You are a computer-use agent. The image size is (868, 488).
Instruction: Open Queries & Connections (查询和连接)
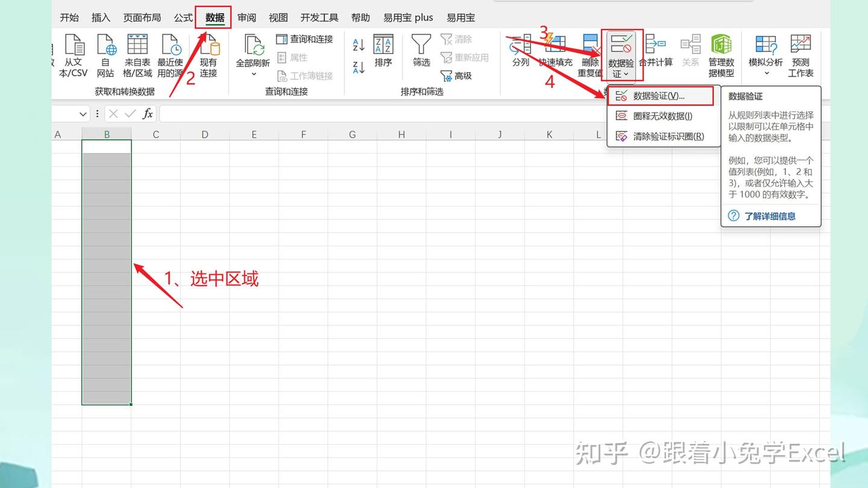[304, 39]
